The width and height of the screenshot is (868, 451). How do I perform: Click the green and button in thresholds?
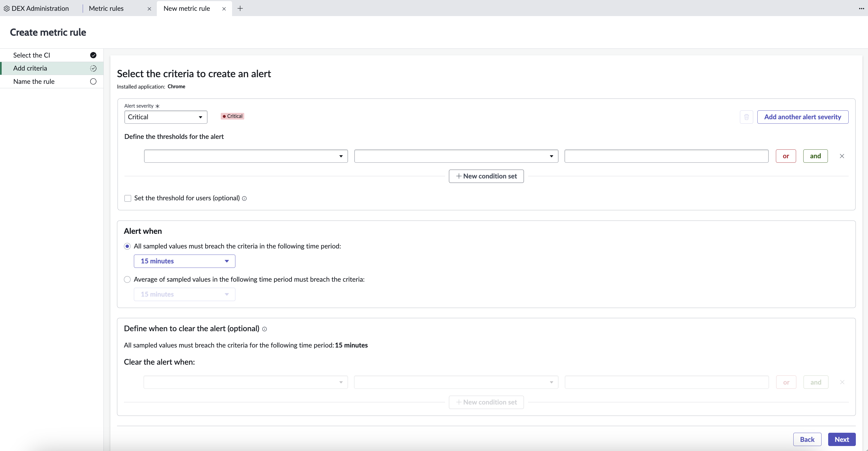click(815, 156)
